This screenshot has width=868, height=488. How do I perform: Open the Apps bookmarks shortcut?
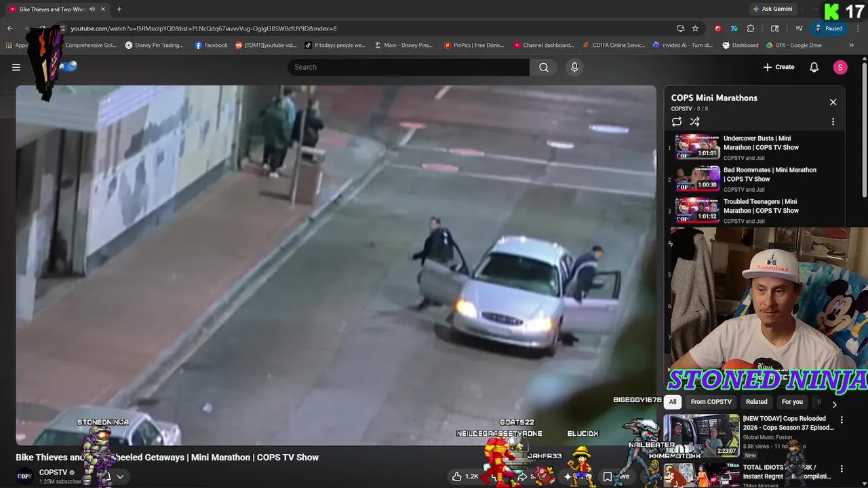17,45
